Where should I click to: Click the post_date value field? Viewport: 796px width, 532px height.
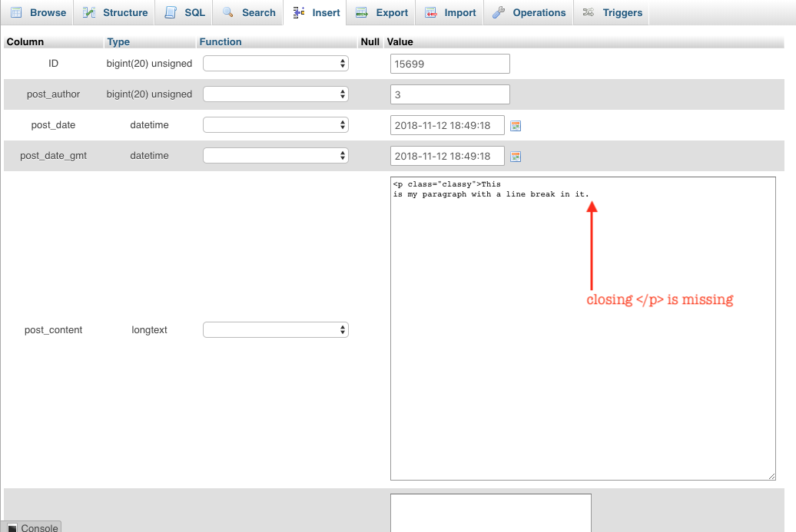[447, 125]
